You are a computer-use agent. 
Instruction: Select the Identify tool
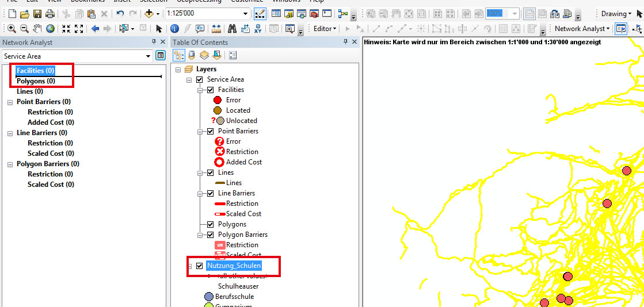point(174,28)
